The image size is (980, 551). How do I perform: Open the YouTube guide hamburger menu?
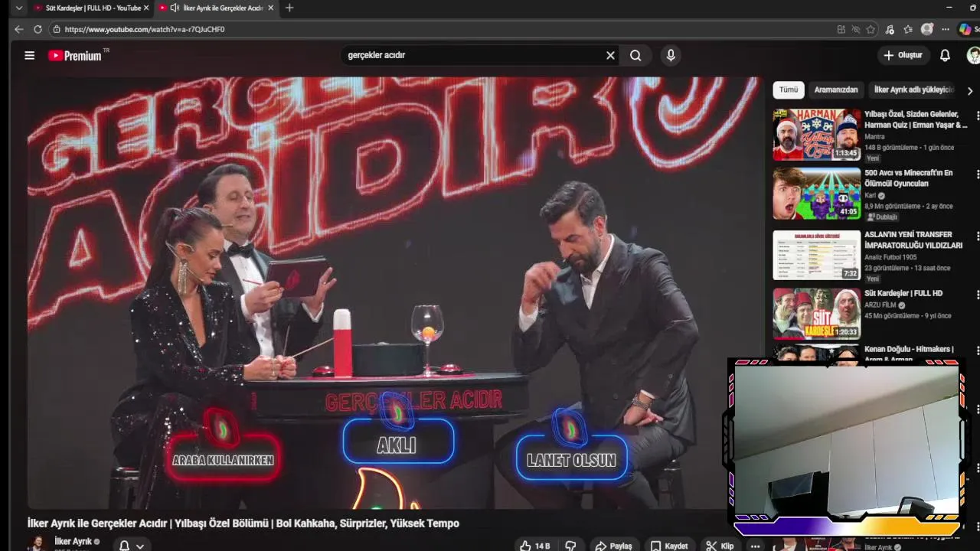[29, 55]
